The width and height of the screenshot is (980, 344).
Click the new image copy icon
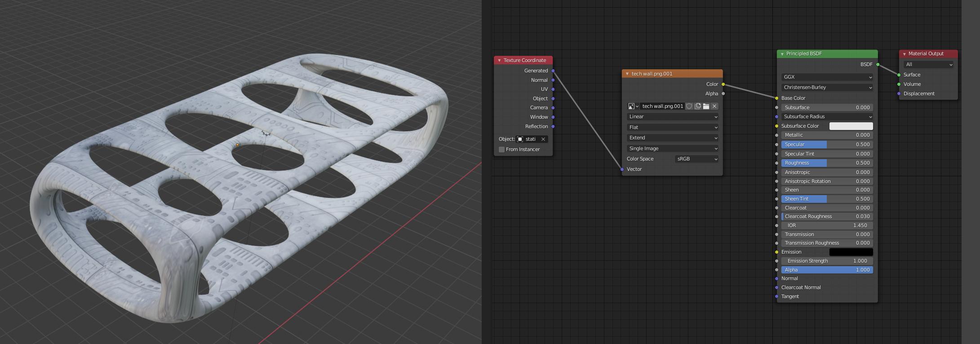click(698, 106)
